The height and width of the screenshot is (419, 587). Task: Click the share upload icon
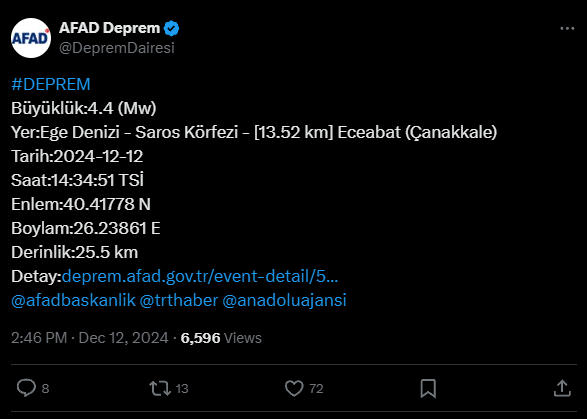point(562,388)
